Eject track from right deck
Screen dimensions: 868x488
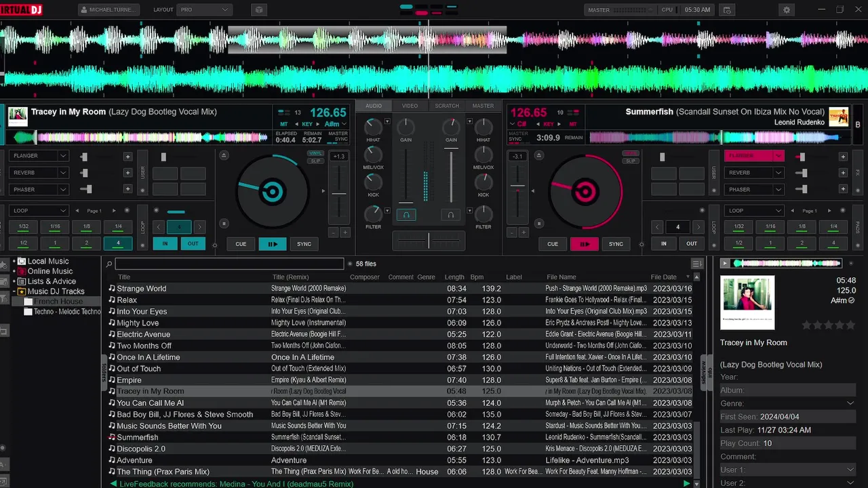pos(538,155)
